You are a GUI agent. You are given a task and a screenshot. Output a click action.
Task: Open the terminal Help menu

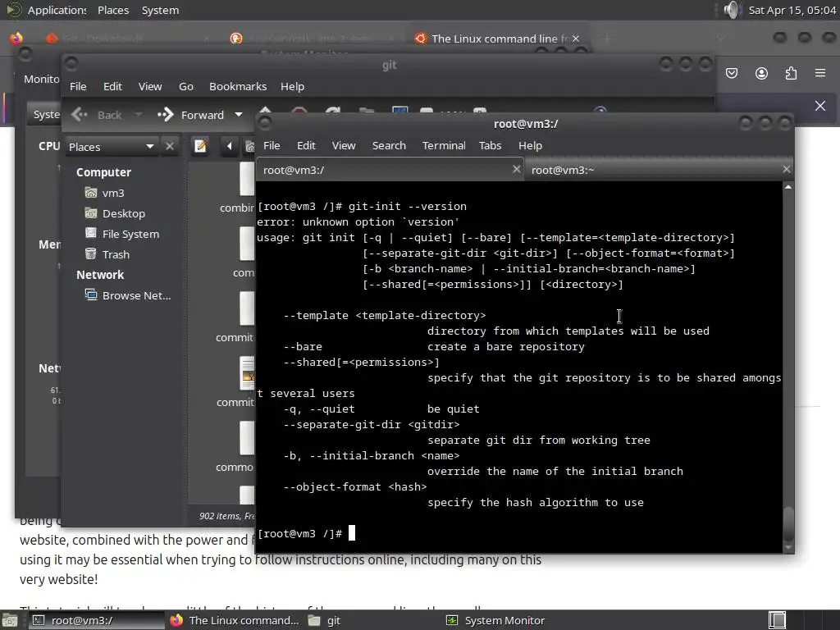530,145
